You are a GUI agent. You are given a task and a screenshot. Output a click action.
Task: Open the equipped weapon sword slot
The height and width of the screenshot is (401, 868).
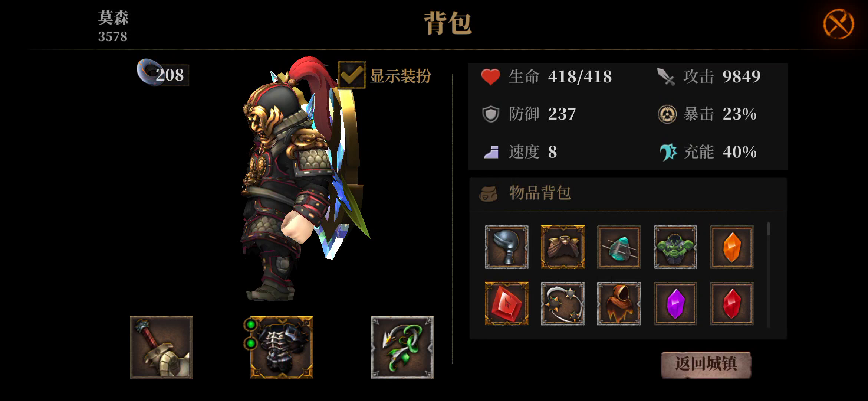(161, 348)
